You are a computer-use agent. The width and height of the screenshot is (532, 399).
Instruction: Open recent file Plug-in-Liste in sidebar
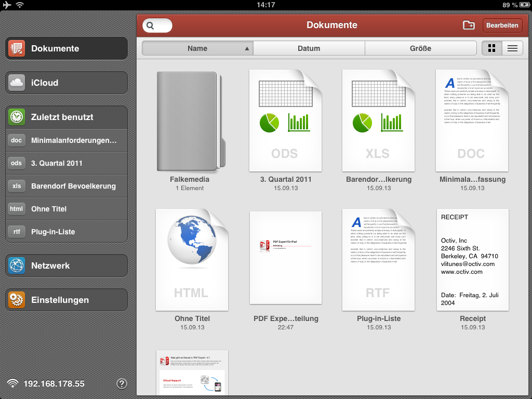(x=66, y=232)
